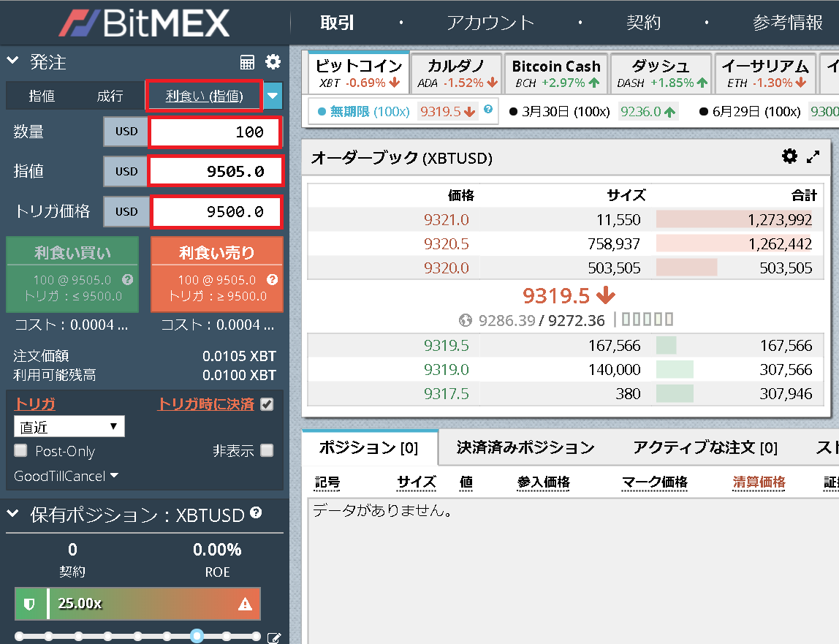
Task: Click the BitMEX logo
Action: coord(145,23)
